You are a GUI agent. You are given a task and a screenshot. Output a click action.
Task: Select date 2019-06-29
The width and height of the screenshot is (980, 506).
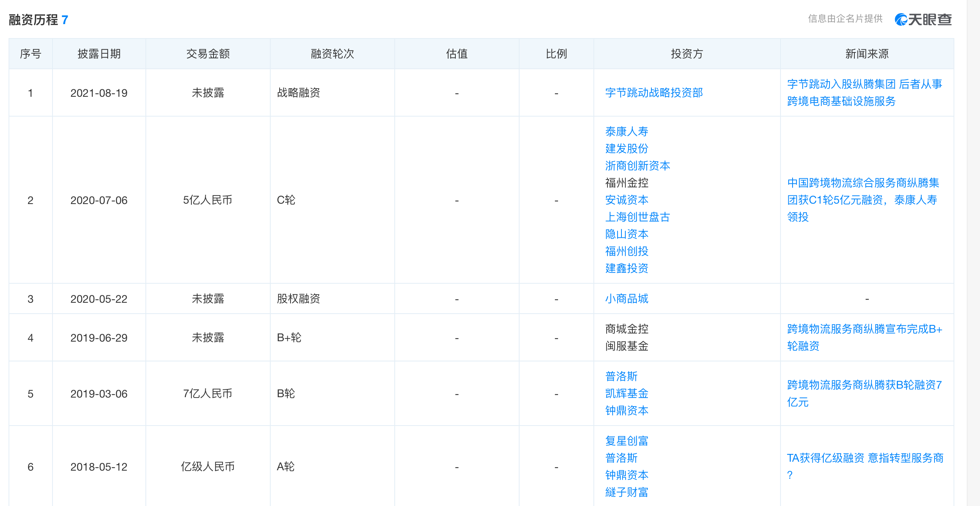[x=99, y=338]
